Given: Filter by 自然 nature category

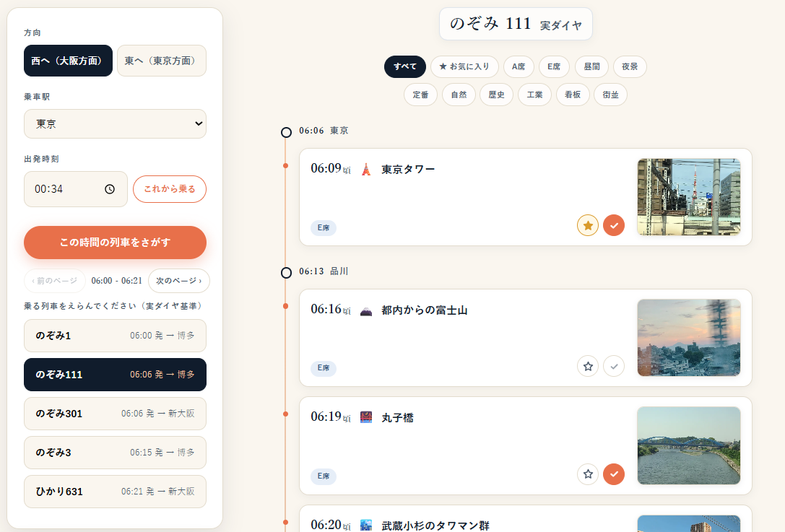Looking at the screenshot, I should tap(459, 95).
